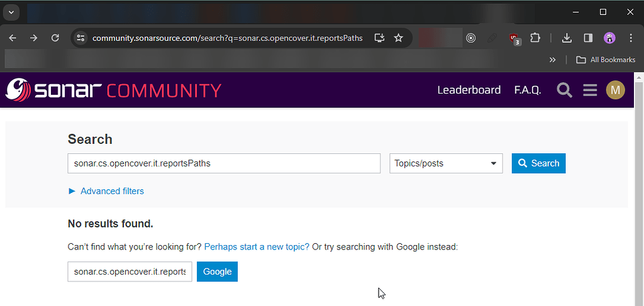Go to the Leaderboard page

point(469,90)
